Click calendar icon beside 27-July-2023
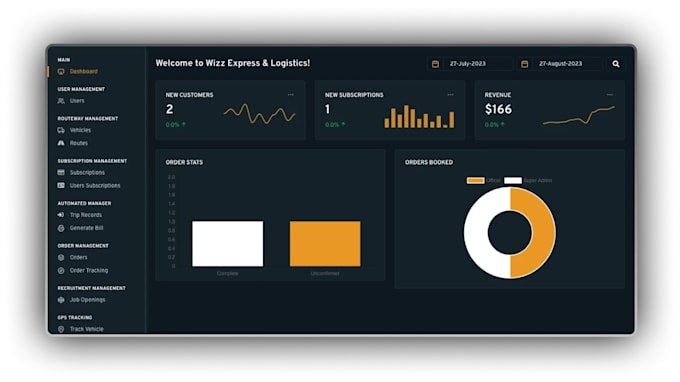Viewport: 680px width, 382px height. click(x=435, y=64)
